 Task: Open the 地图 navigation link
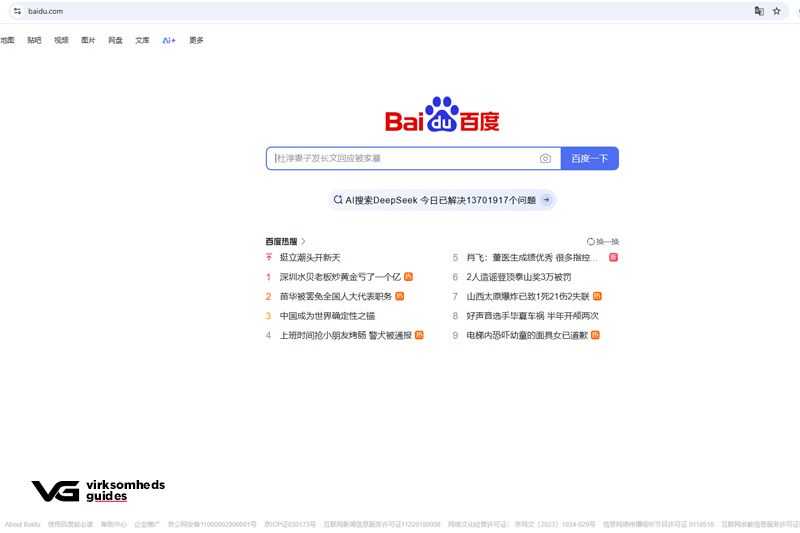click(x=7, y=40)
